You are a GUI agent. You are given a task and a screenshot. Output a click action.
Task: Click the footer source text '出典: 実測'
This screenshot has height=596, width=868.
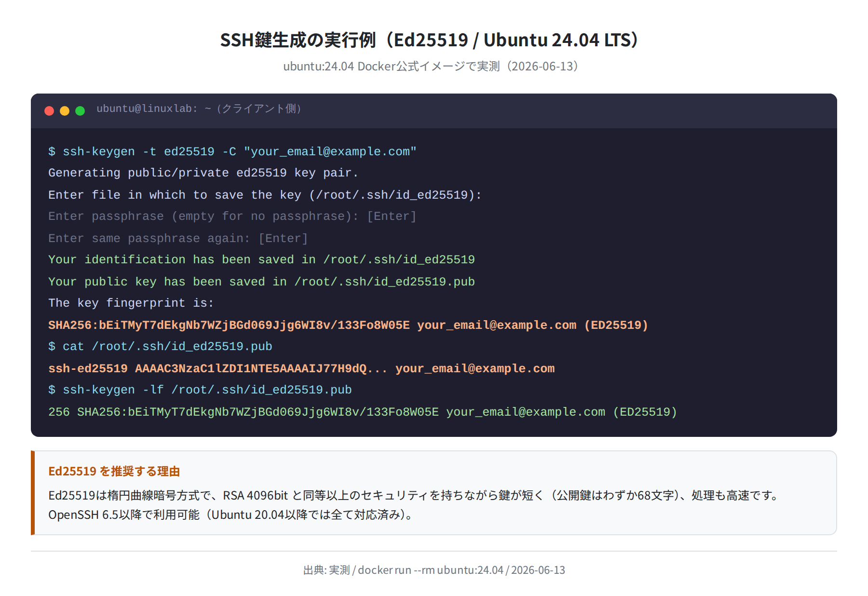[434, 570]
